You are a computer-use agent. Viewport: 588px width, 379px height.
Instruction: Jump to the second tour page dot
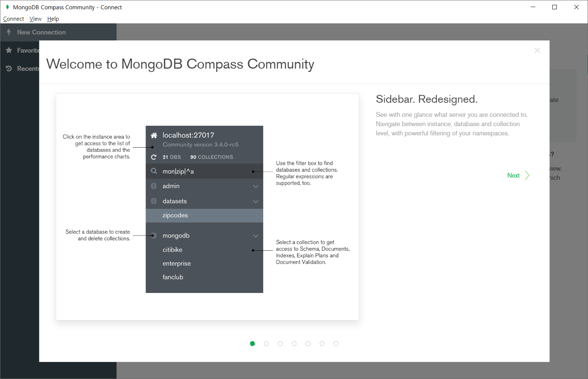pos(266,344)
